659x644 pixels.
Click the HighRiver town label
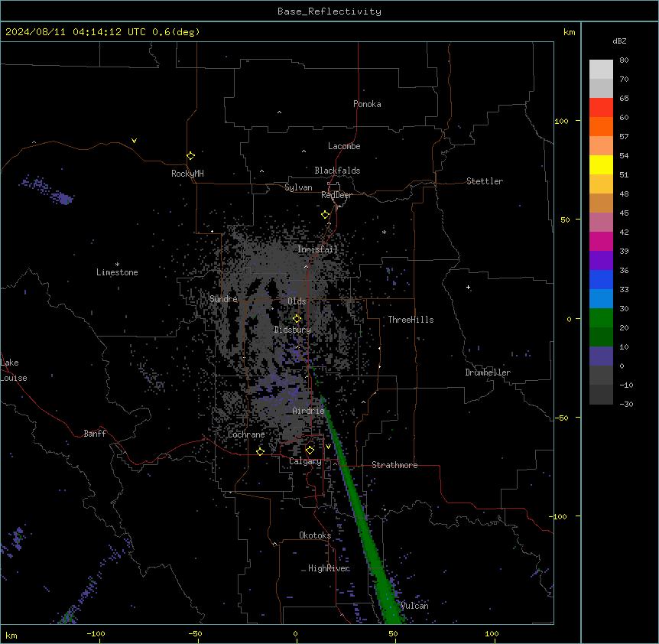[x=329, y=568]
